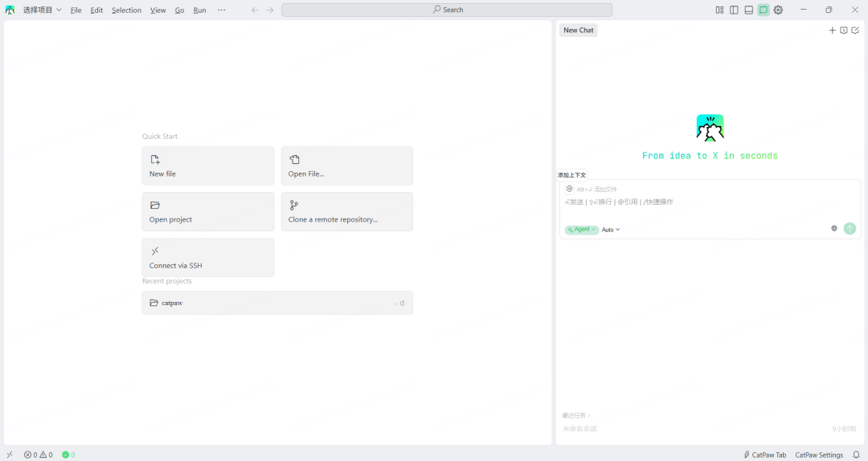Expand the more menus ellipsis
868x461 pixels.
pyautogui.click(x=222, y=10)
